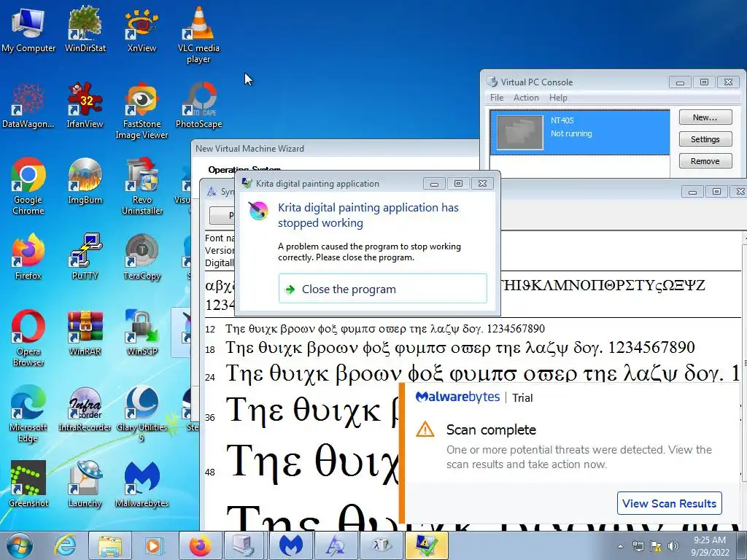This screenshot has height=560, width=747.
Task: Open WinSCP desktop shortcut
Action: click(142, 333)
